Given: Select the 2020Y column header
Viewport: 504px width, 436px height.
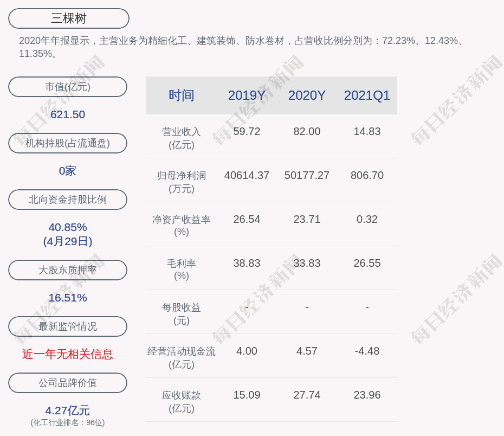Looking at the screenshot, I should point(307,95).
